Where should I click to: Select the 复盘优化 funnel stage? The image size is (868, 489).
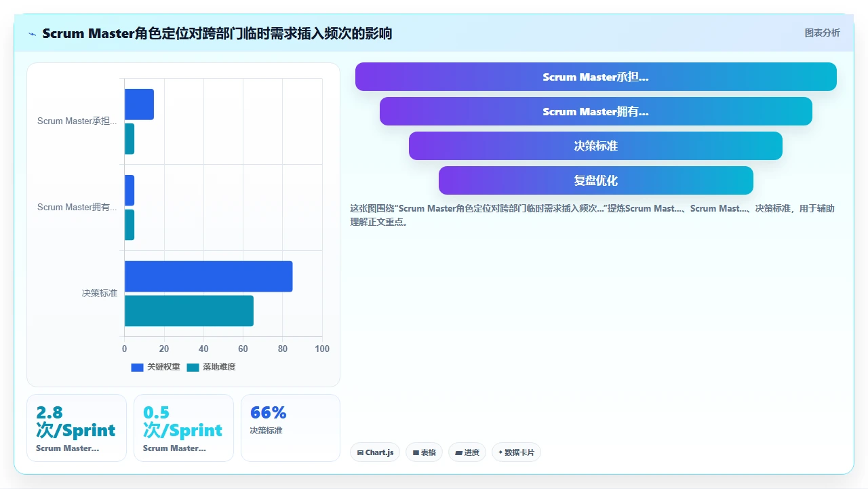click(595, 180)
